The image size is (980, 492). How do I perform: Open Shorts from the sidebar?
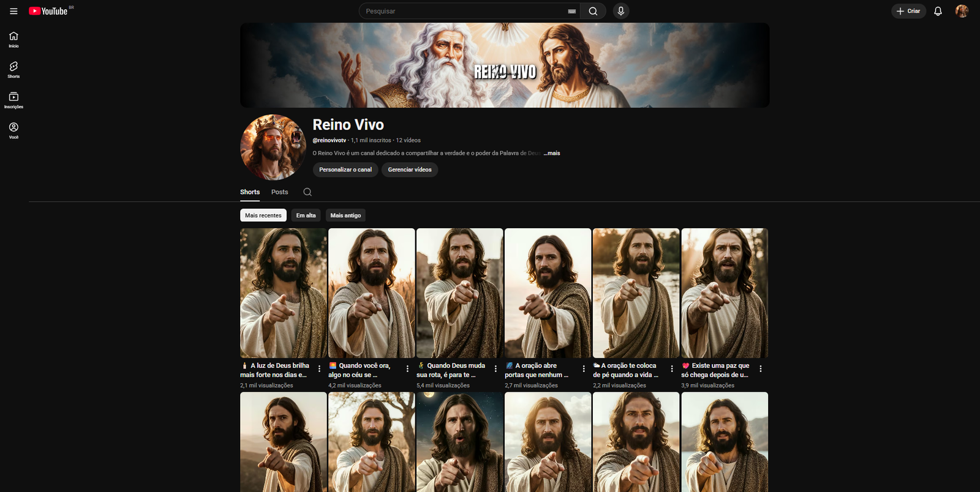pyautogui.click(x=13, y=70)
